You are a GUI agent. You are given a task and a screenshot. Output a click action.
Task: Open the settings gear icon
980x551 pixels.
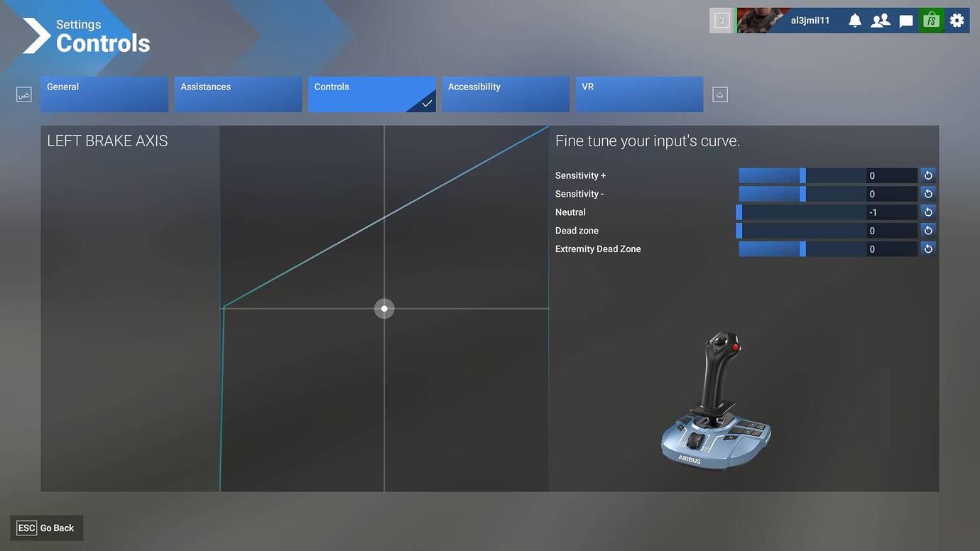(957, 21)
